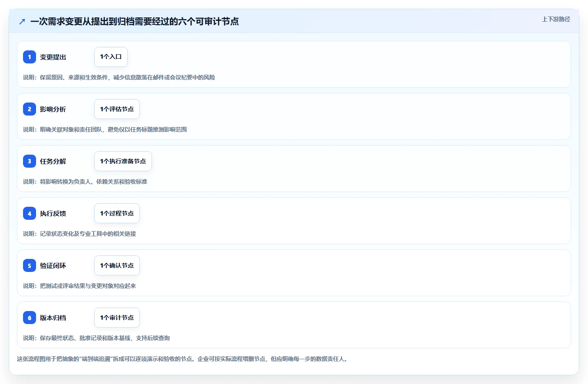Click the description starting 记录状态变化及专业工具
The height and width of the screenshot is (384, 588).
(79, 234)
